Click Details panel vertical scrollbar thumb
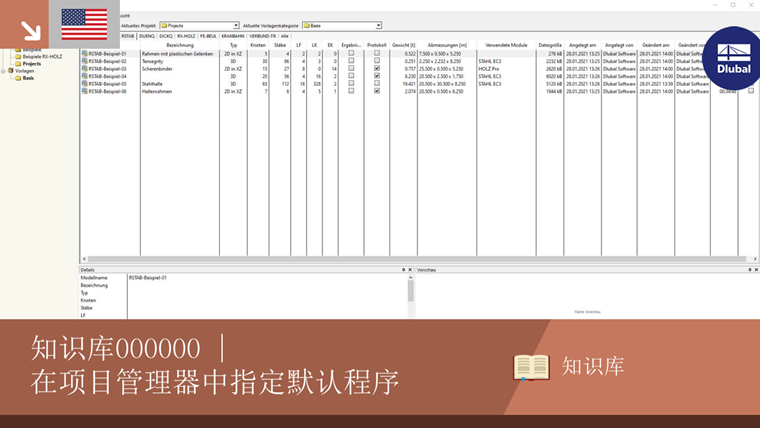This screenshot has height=428, width=760. pyautogui.click(x=411, y=291)
